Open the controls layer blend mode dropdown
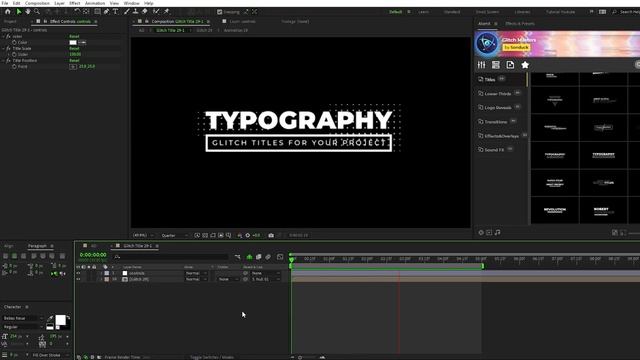Image resolution: width=640 pixels, height=360 pixels. pos(196,273)
